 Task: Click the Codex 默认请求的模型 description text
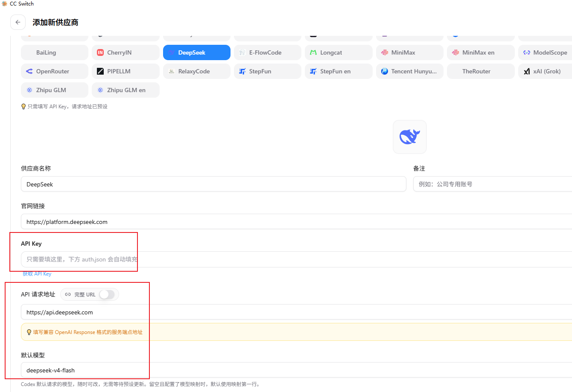coord(140,384)
